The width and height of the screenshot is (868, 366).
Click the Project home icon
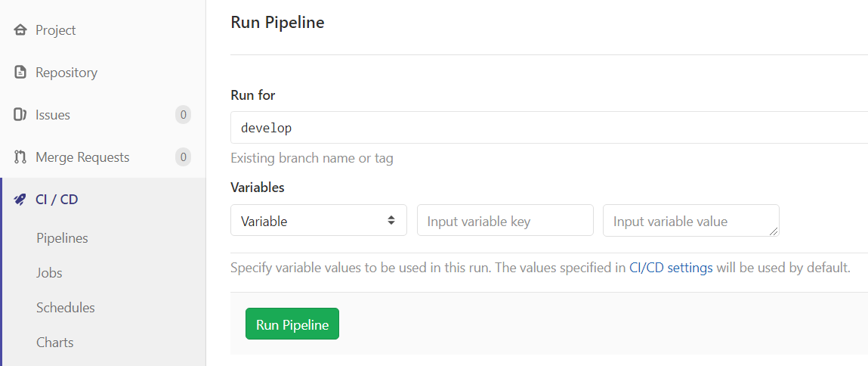pos(20,30)
